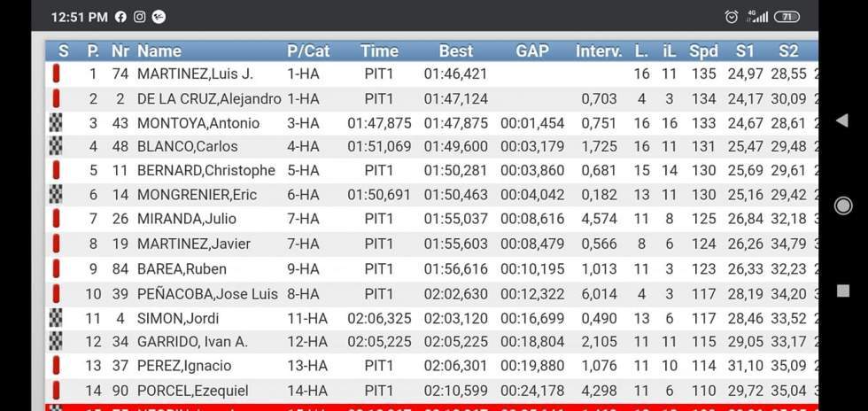The height and width of the screenshot is (411, 868).
Task: Sort by the GAP column header
Action: (x=531, y=51)
